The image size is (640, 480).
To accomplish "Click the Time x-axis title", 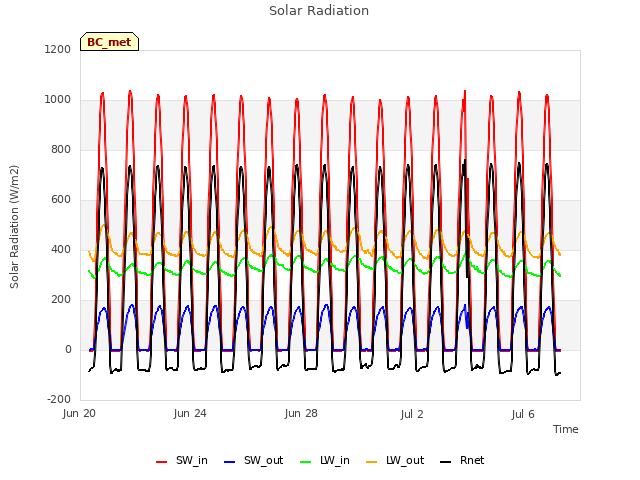I will (566, 429).
